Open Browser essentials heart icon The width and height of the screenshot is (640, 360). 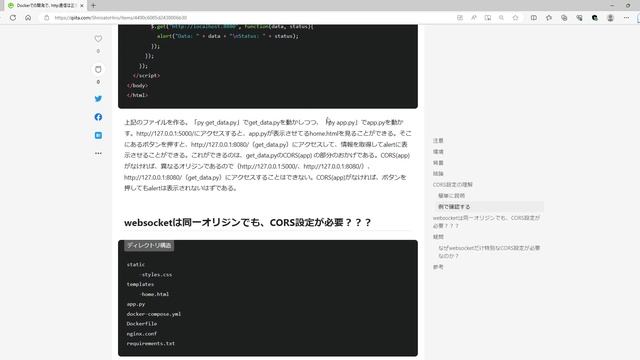coord(579,18)
